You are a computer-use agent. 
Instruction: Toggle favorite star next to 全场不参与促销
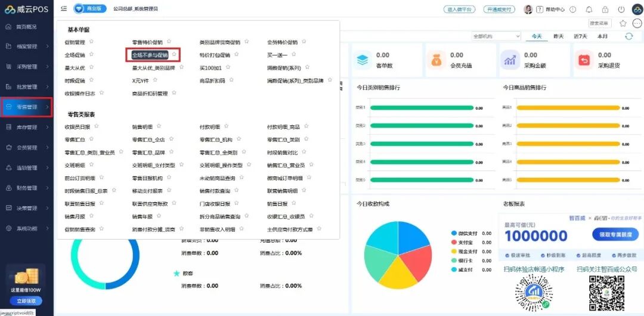174,54
